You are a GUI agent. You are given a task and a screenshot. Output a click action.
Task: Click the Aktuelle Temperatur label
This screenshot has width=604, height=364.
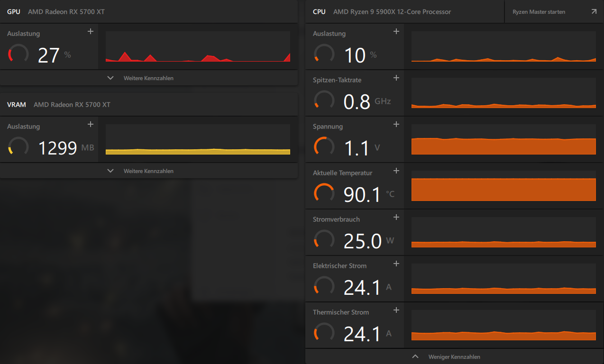pos(343,173)
